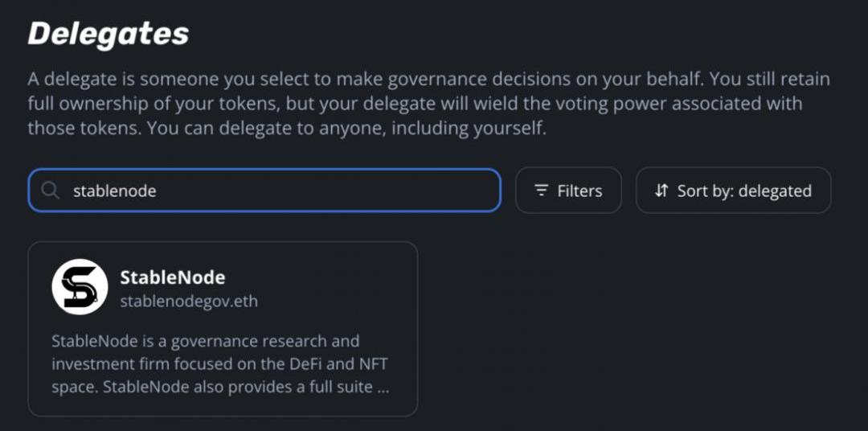This screenshot has width=868, height=431.
Task: Click the Filters funnel lines icon
Action: click(x=542, y=191)
